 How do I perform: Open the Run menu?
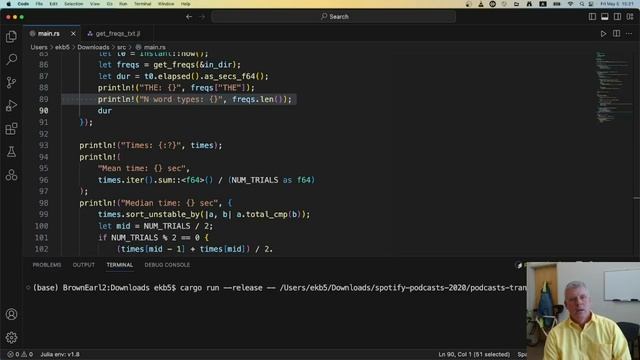click(123, 4)
